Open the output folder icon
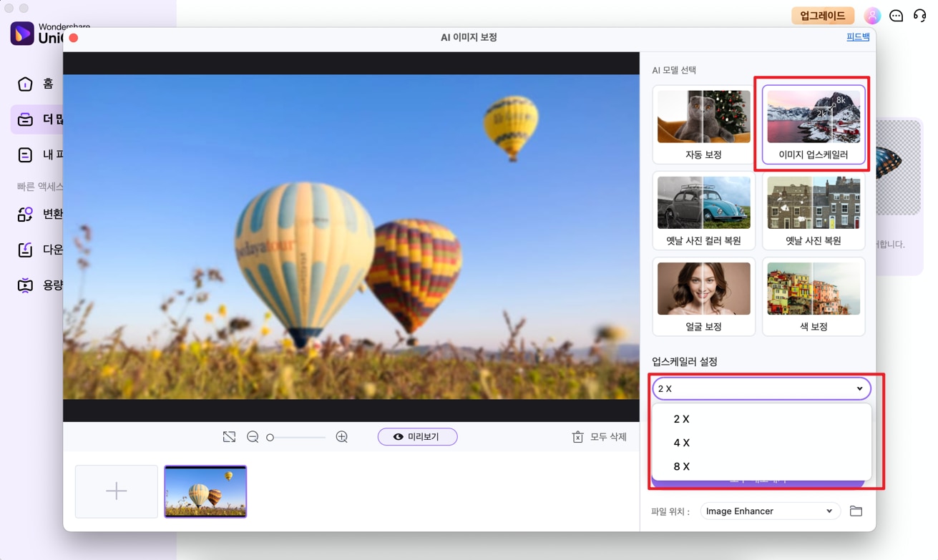Image resolution: width=938 pixels, height=560 pixels. [x=856, y=511]
